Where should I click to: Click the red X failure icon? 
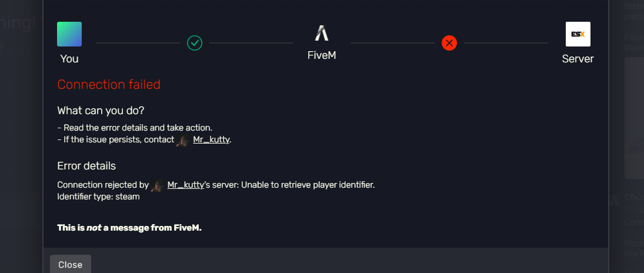pyautogui.click(x=449, y=43)
